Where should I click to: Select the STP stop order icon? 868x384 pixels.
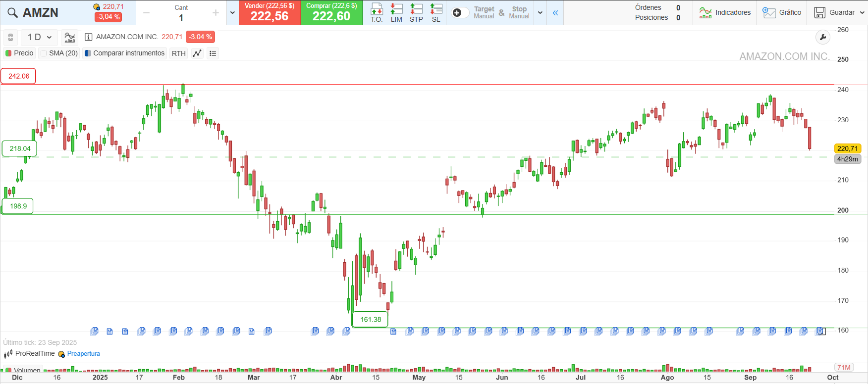tap(416, 12)
